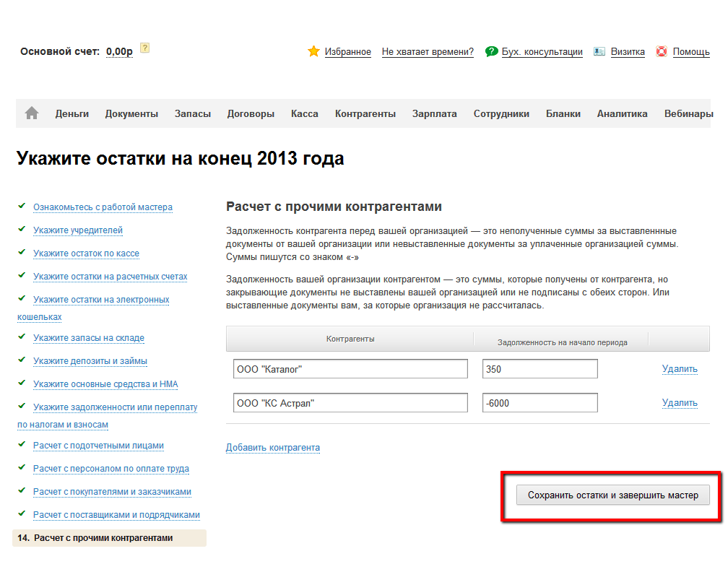
Task: Go to step 'Укажите остатки на электронных кошельках'
Action: (x=101, y=300)
